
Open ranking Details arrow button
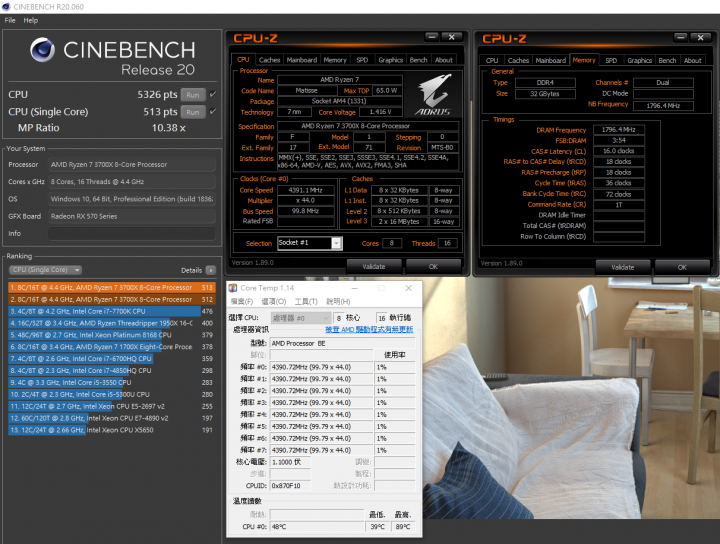click(x=211, y=270)
